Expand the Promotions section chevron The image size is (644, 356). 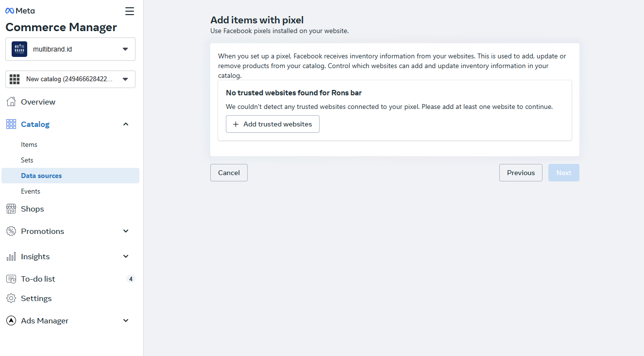point(126,231)
